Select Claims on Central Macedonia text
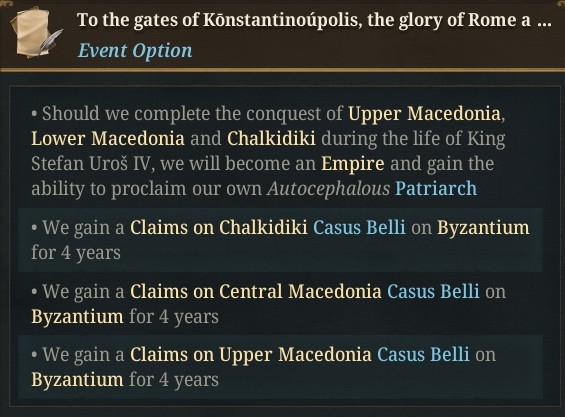 tap(255, 291)
